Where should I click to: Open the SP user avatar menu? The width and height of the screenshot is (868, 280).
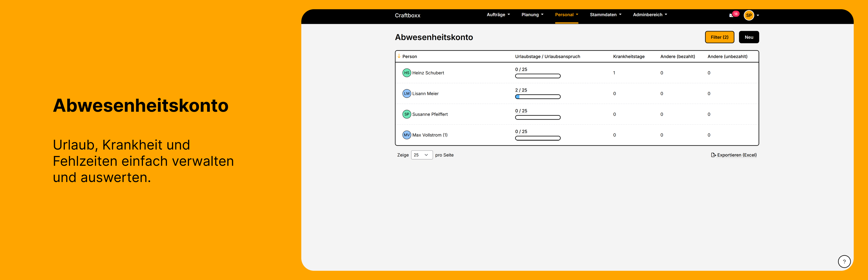(749, 15)
